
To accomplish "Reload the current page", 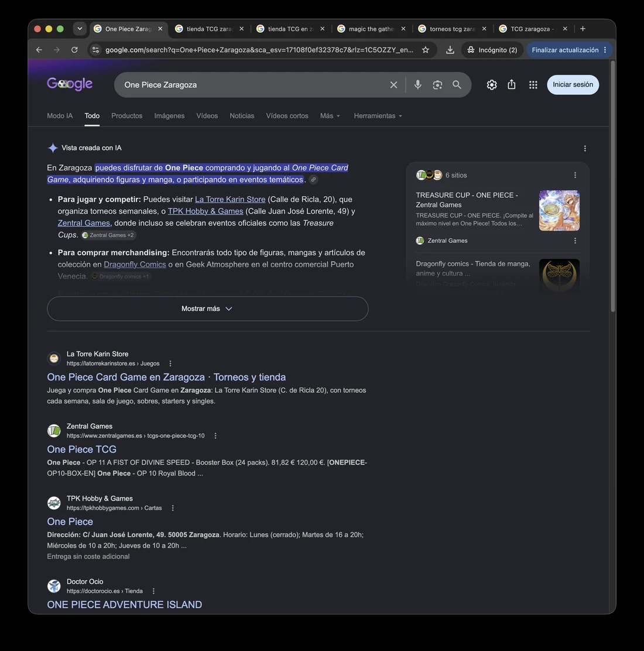I will click(x=74, y=50).
